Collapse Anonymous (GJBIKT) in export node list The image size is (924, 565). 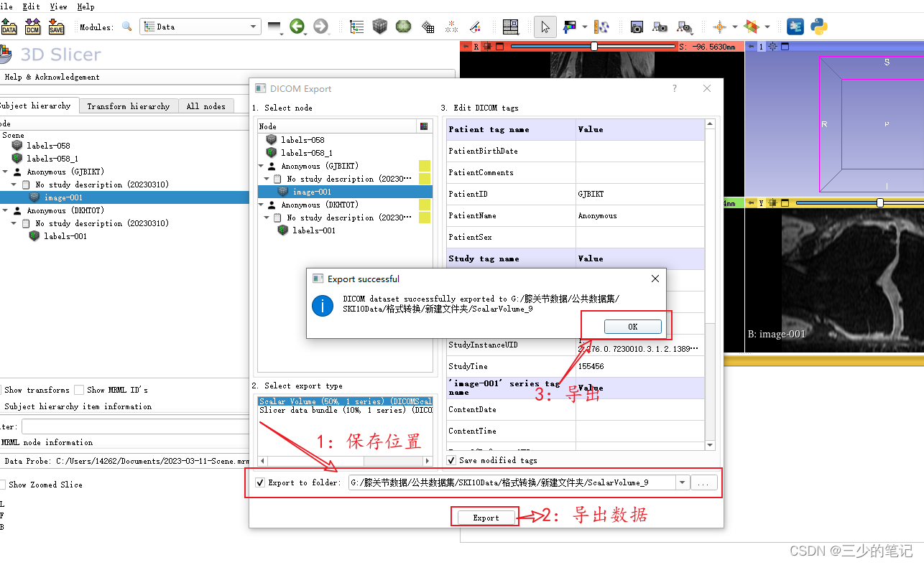[262, 166]
